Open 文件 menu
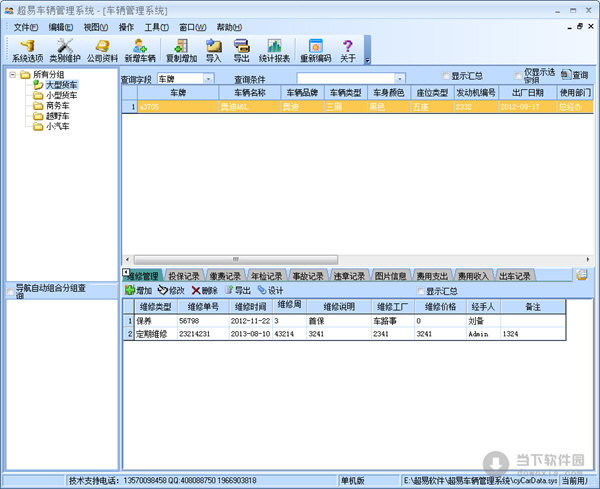 pos(26,27)
